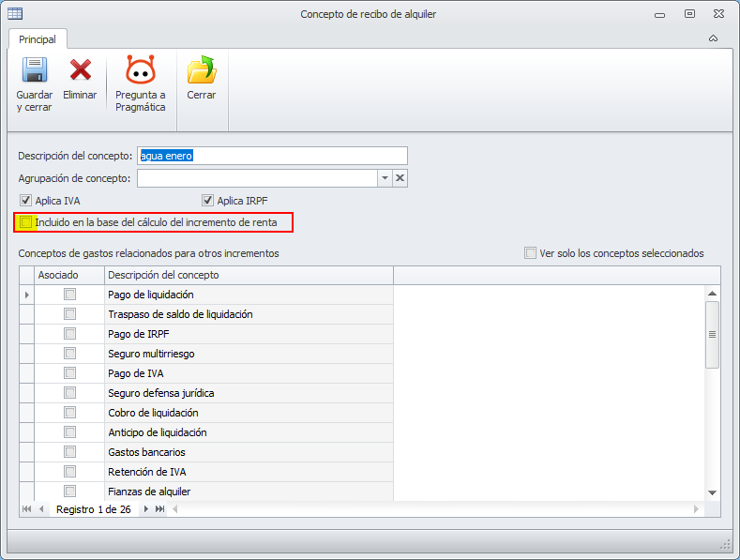Click the vertical scrollbar thumb of grid
The width and height of the screenshot is (740, 560).
(713, 335)
